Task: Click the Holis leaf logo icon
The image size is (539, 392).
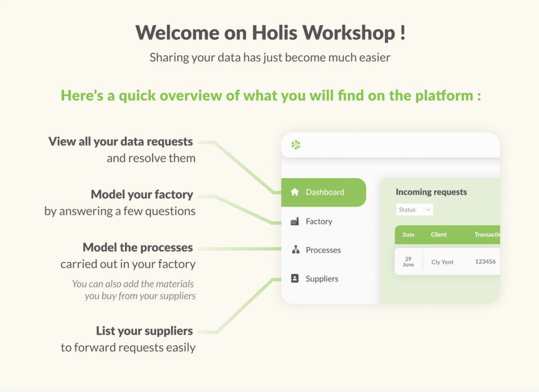Action: pyautogui.click(x=295, y=145)
